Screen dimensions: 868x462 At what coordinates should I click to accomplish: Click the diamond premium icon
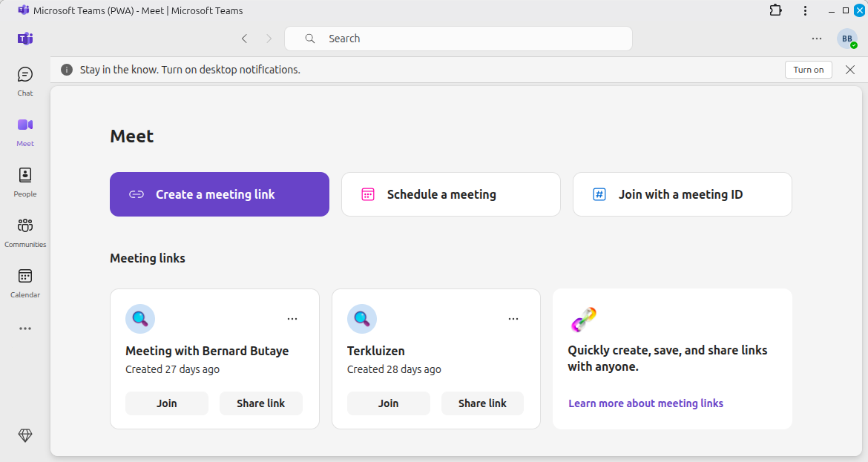25,435
